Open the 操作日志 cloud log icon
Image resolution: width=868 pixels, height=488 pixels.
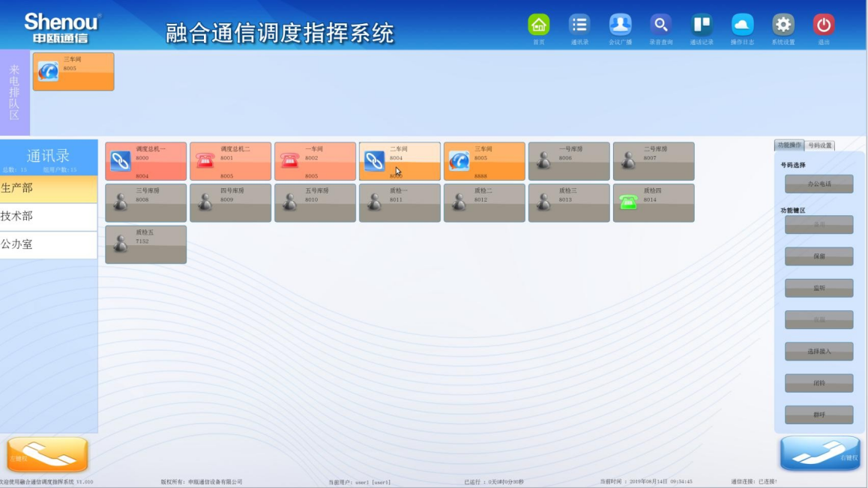[x=742, y=25]
